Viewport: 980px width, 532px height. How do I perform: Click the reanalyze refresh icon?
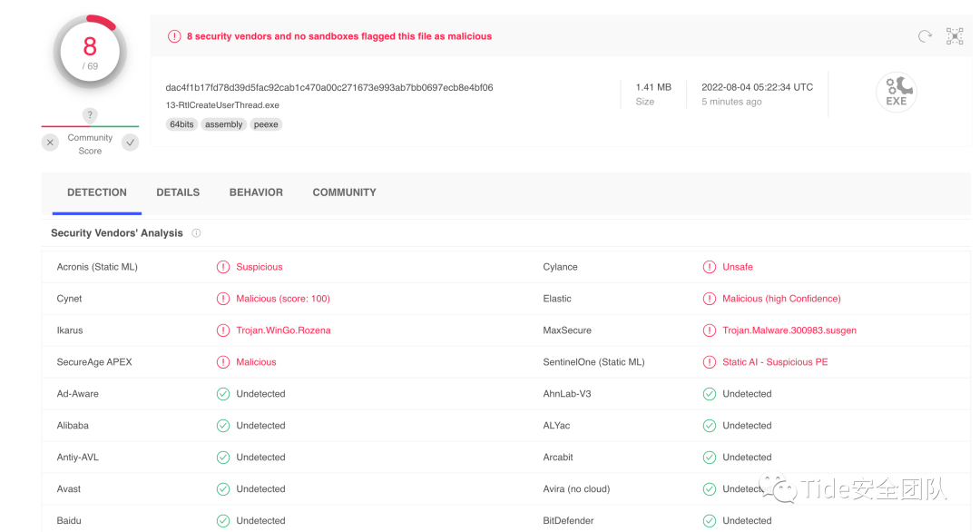[x=925, y=36]
